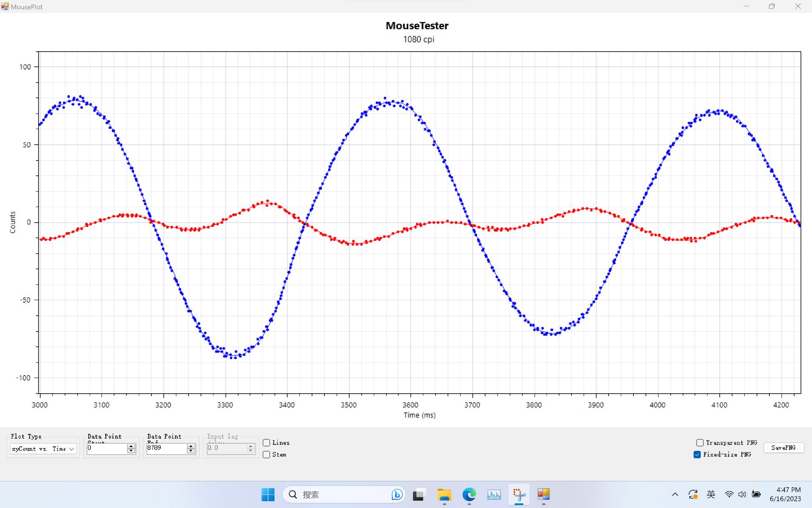Screen dimensions: 812x508
Task: Open Microsoft Edge from the taskbar
Action: click(x=469, y=494)
